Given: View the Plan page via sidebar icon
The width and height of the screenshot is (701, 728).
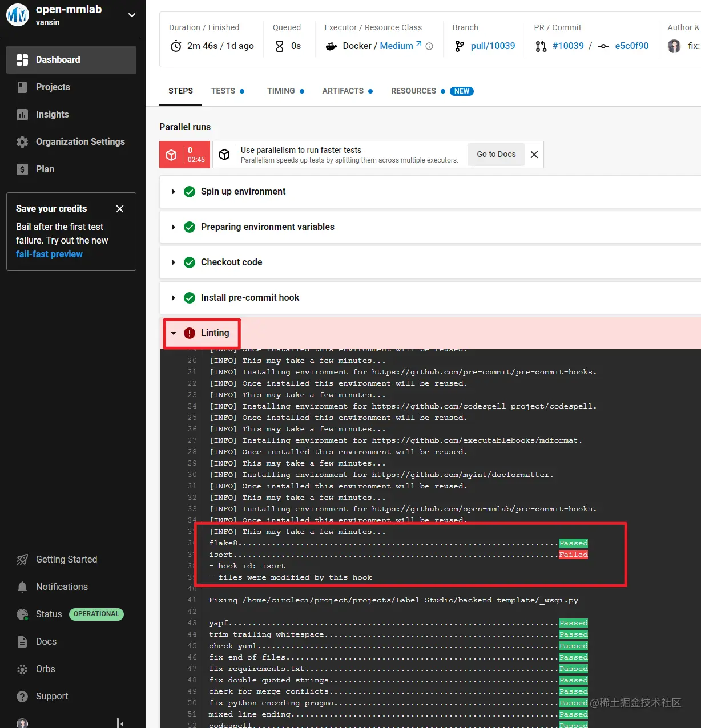Looking at the screenshot, I should pos(45,169).
